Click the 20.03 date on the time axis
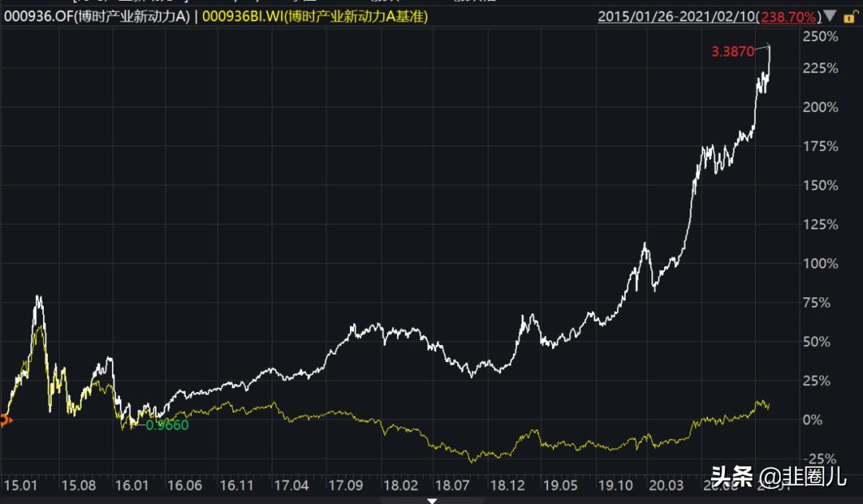 [x=666, y=486]
